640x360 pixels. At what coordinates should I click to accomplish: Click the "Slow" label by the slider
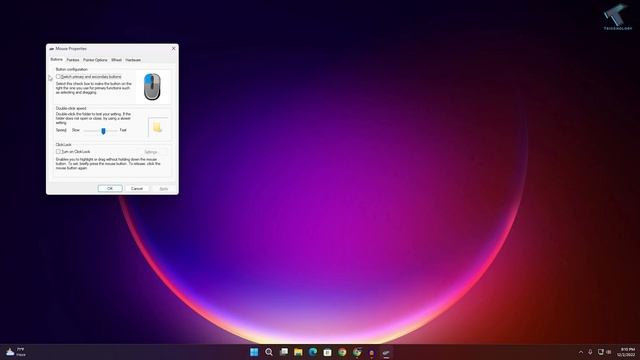pos(76,130)
